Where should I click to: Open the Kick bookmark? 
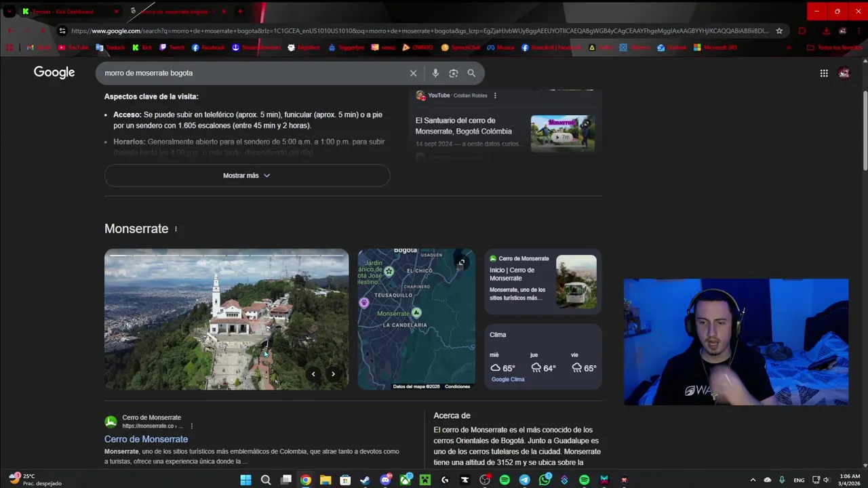142,47
